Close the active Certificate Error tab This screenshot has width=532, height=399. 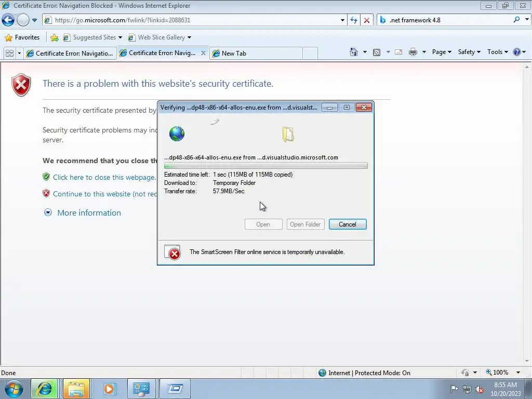pos(203,53)
